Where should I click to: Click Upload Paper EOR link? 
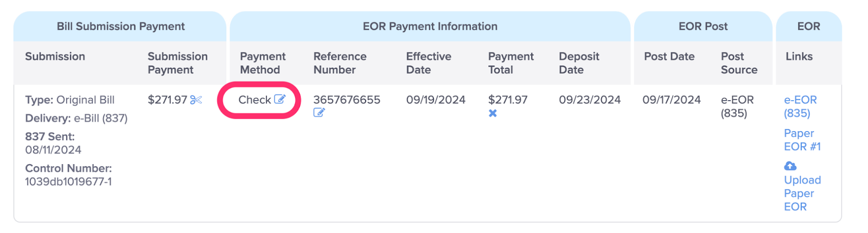[802, 193]
